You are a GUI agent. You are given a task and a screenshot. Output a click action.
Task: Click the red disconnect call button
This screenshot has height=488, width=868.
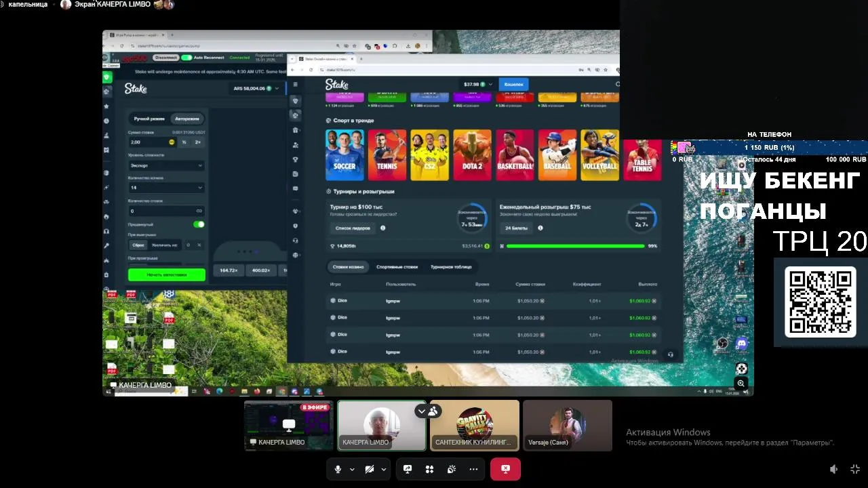(505, 469)
